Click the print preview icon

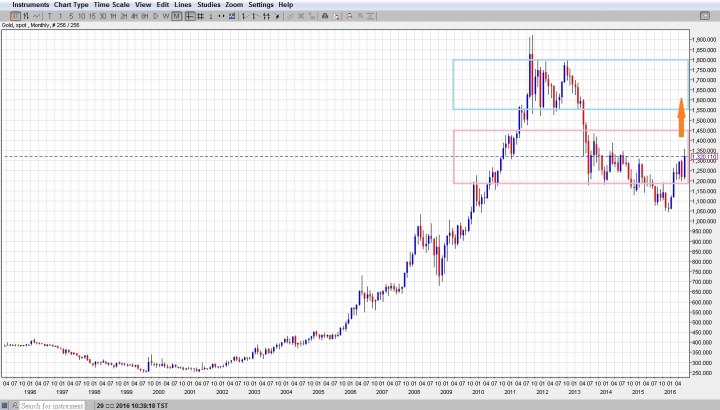[336, 16]
